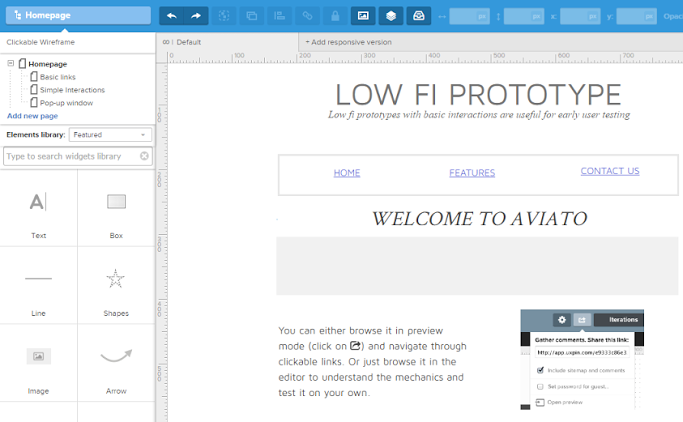683x422 pixels.
Task: Click the image icon in the top toolbar
Action: pyautogui.click(x=363, y=16)
